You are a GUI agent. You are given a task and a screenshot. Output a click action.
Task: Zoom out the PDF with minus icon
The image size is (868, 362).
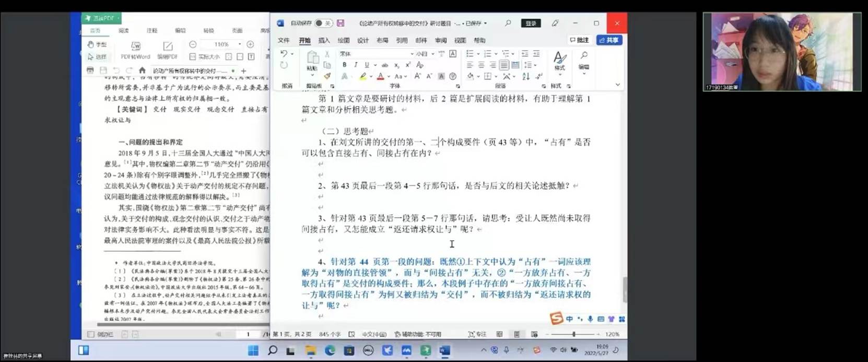(193, 44)
